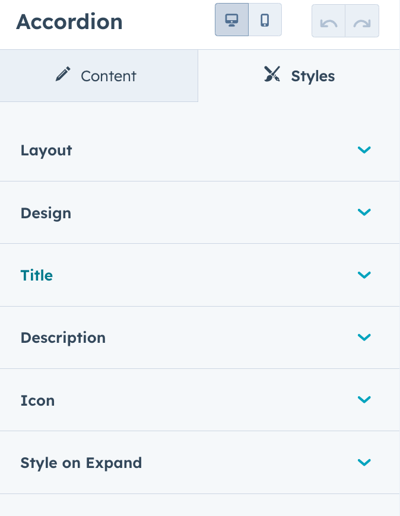This screenshot has width=400, height=516.
Task: Click the Design section label
Action: pos(46,213)
